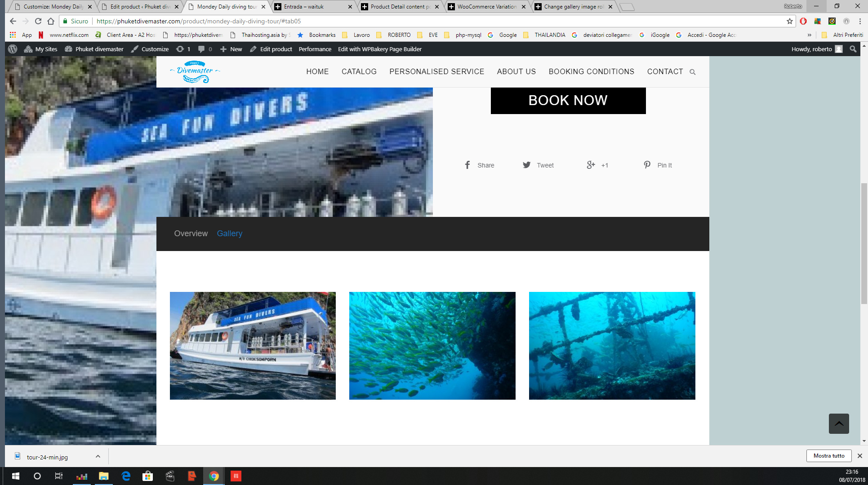Image resolution: width=868 pixels, height=485 pixels.
Task: Click the browser back arrow
Action: pyautogui.click(x=13, y=21)
